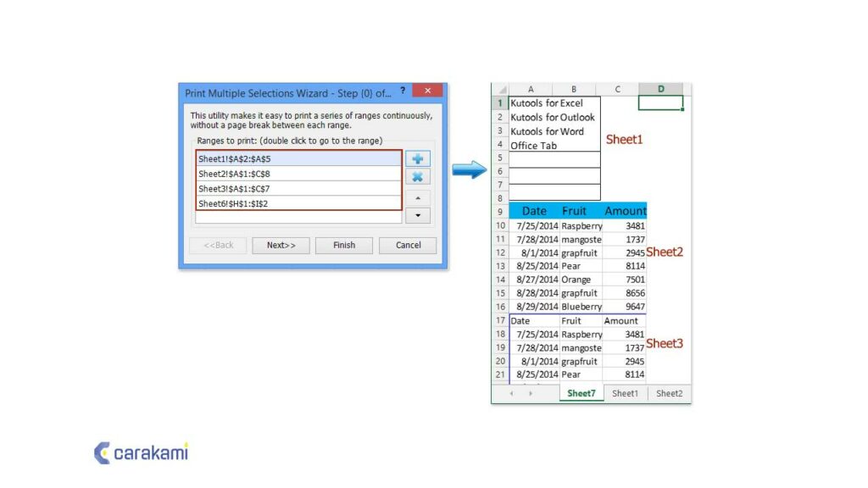Switch to the Sheet1 tab
The image size is (868, 488).
pos(625,393)
